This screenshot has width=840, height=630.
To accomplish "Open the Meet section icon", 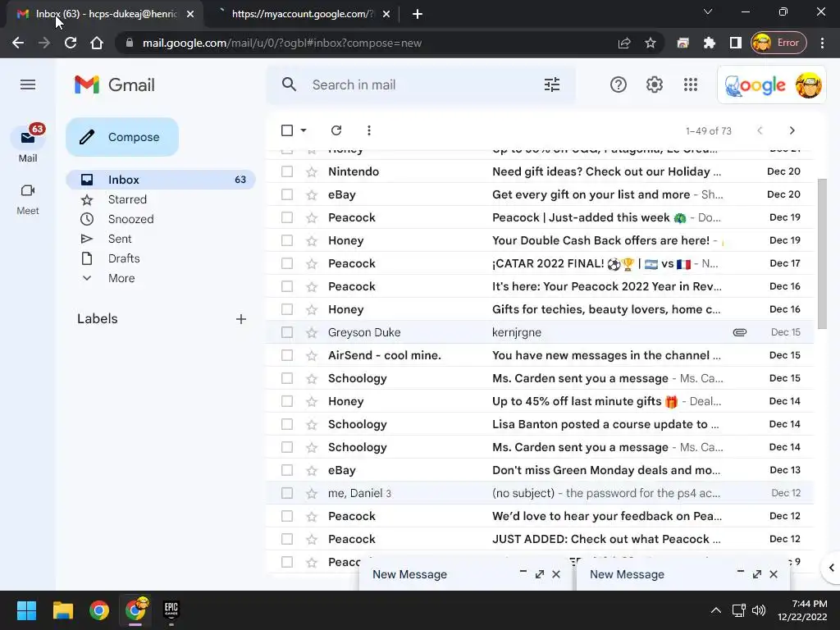I will [x=28, y=190].
